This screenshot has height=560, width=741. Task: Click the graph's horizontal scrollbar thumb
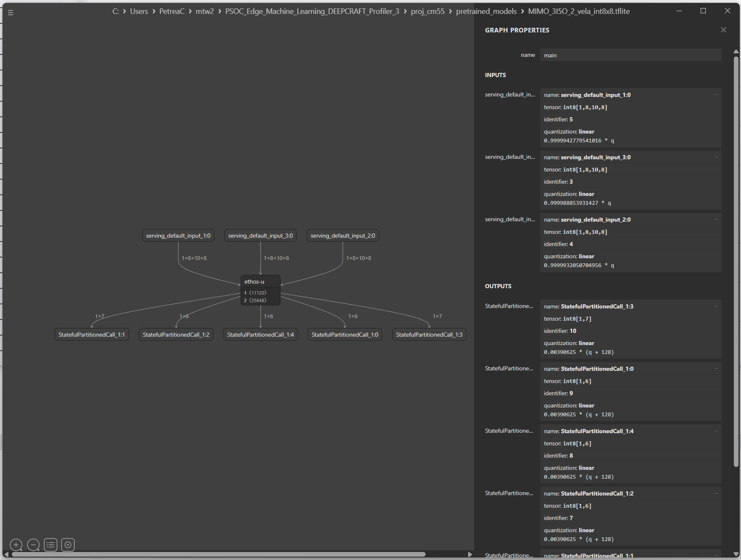[x=218, y=554]
